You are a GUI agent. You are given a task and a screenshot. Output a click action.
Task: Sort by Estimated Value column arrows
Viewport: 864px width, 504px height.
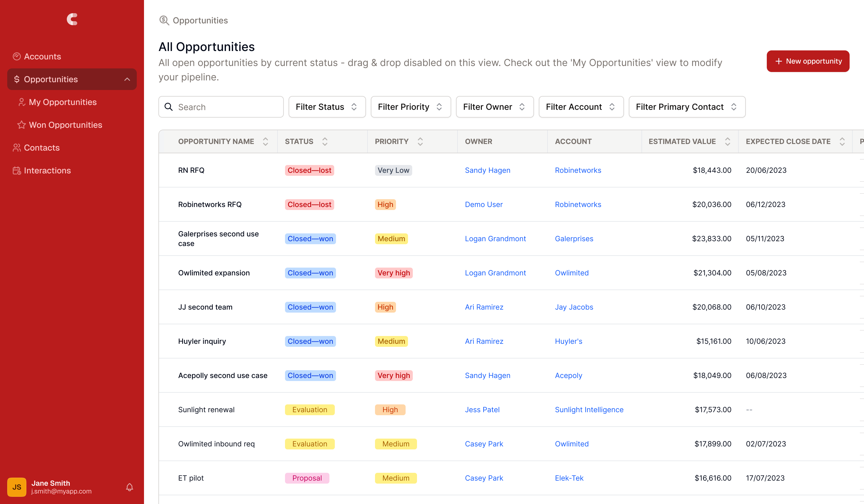click(x=727, y=142)
